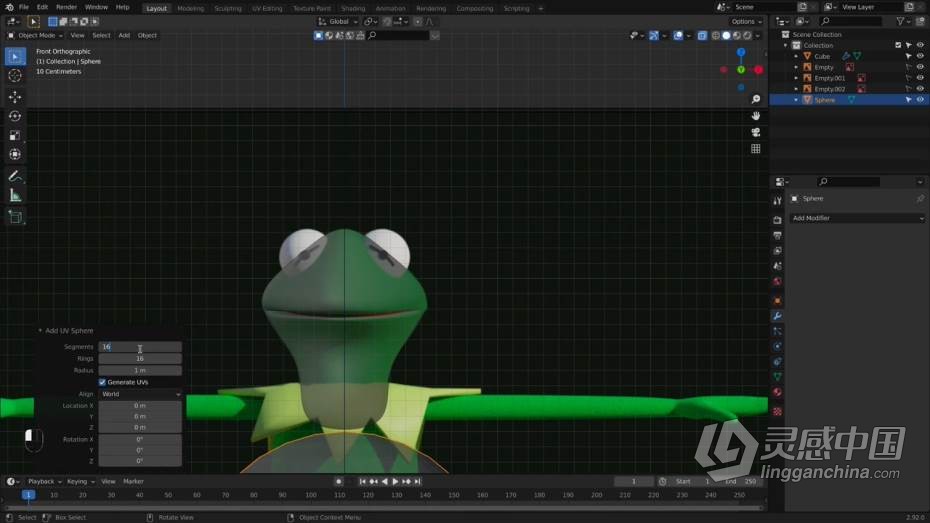Hide the Sphere using its eye icon

[920, 100]
